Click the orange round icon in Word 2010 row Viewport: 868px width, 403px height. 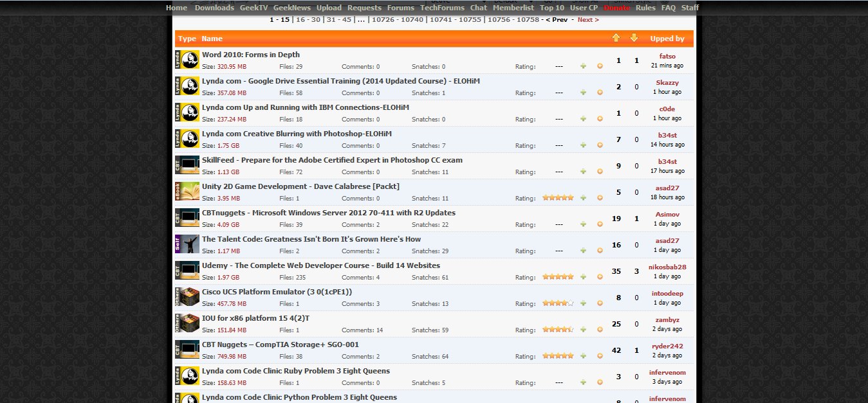(600, 66)
